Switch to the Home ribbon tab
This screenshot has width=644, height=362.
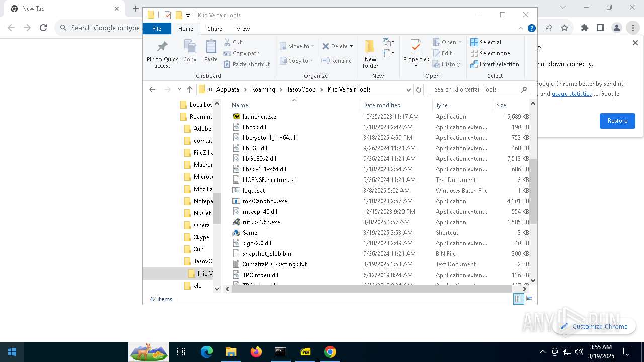185,29
